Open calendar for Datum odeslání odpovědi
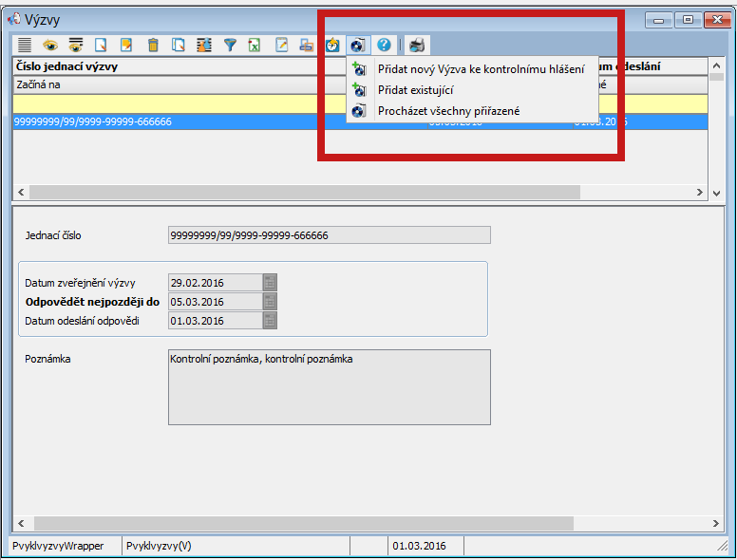Image resolution: width=737 pixels, height=560 pixels. click(270, 321)
